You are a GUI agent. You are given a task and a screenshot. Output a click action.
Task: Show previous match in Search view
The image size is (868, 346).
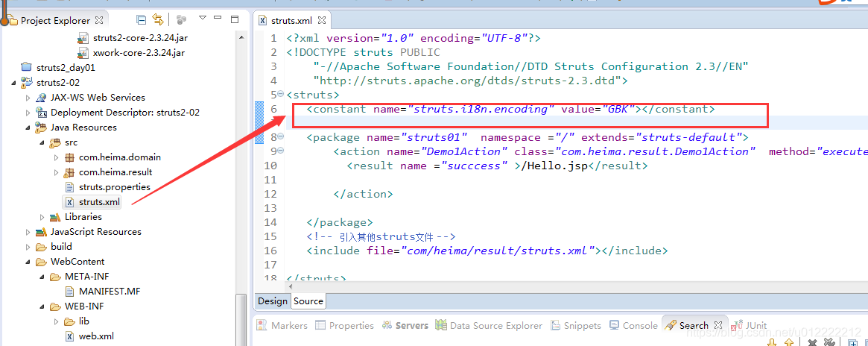pos(789,343)
